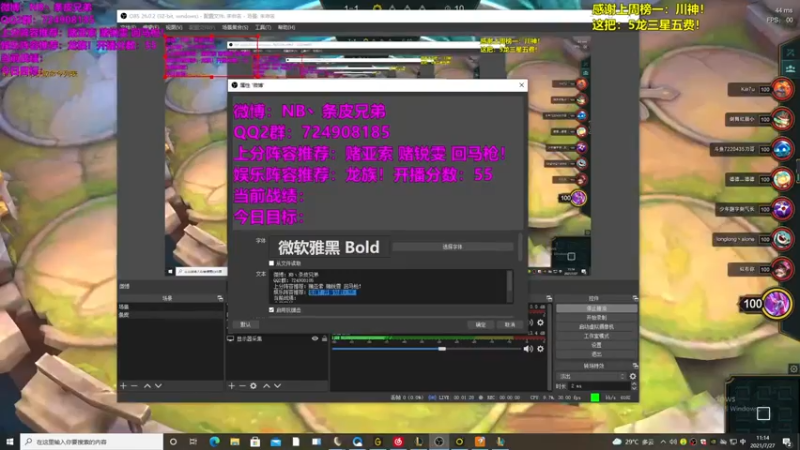Undock the audio mixer panel via dock icon
Image resolution: width=800 pixels, height=450 pixels.
(549, 298)
